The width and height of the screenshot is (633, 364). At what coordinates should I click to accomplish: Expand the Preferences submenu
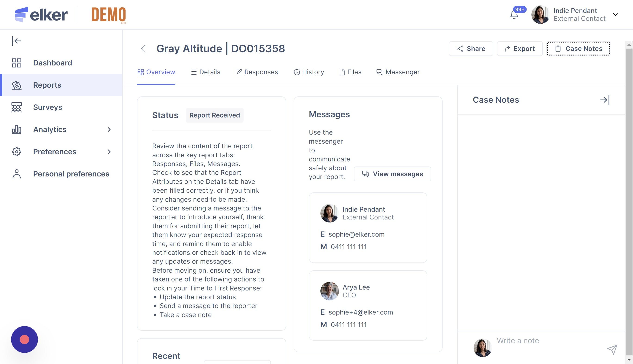(109, 152)
